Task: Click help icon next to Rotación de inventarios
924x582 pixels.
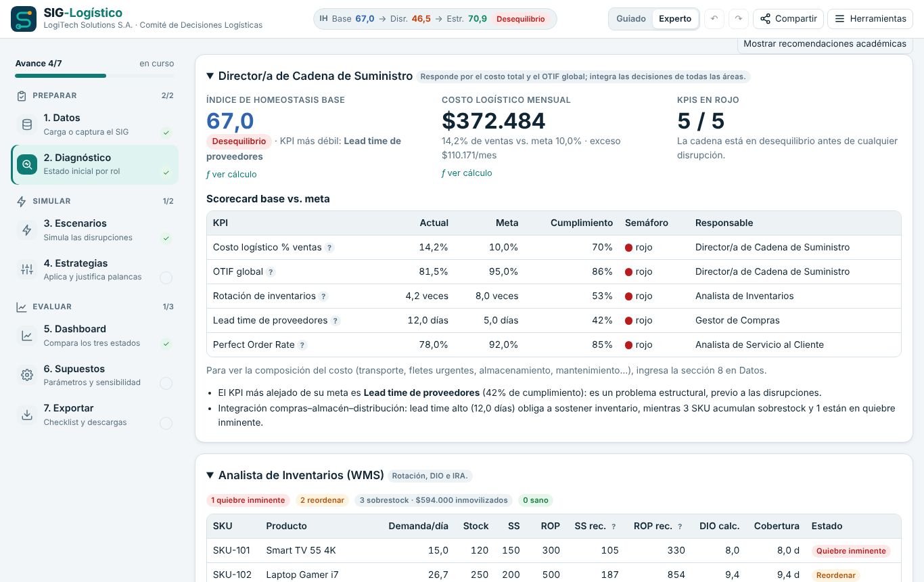Action: click(323, 296)
